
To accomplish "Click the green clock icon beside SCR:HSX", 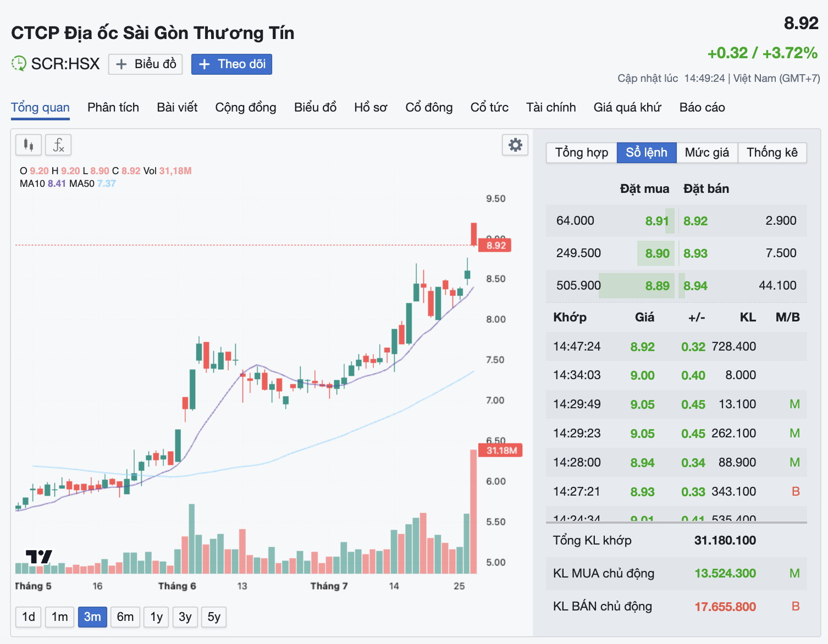I will 19,64.
